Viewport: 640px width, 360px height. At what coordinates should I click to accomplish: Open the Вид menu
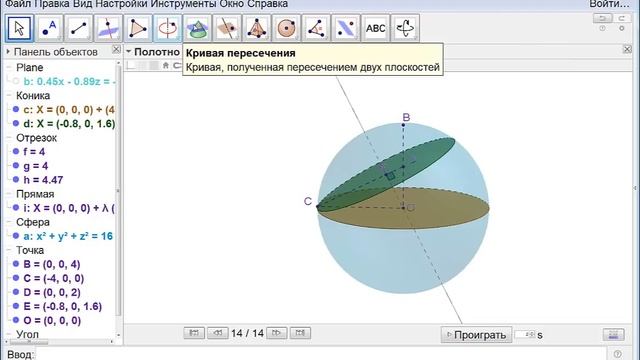82,4
